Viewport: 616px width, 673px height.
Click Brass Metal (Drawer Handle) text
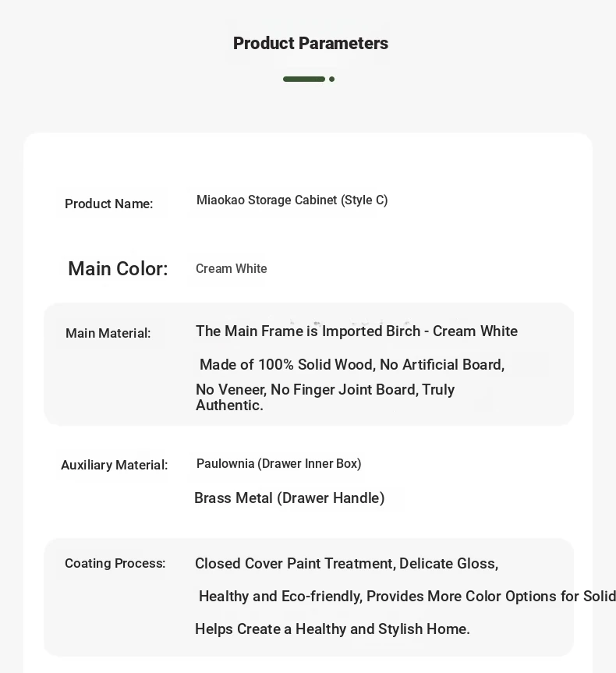coord(289,498)
